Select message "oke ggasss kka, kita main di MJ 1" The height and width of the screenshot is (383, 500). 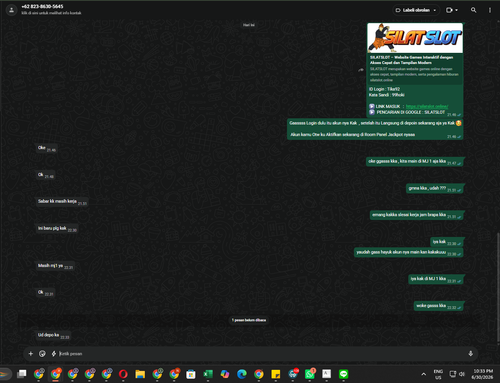point(414,162)
